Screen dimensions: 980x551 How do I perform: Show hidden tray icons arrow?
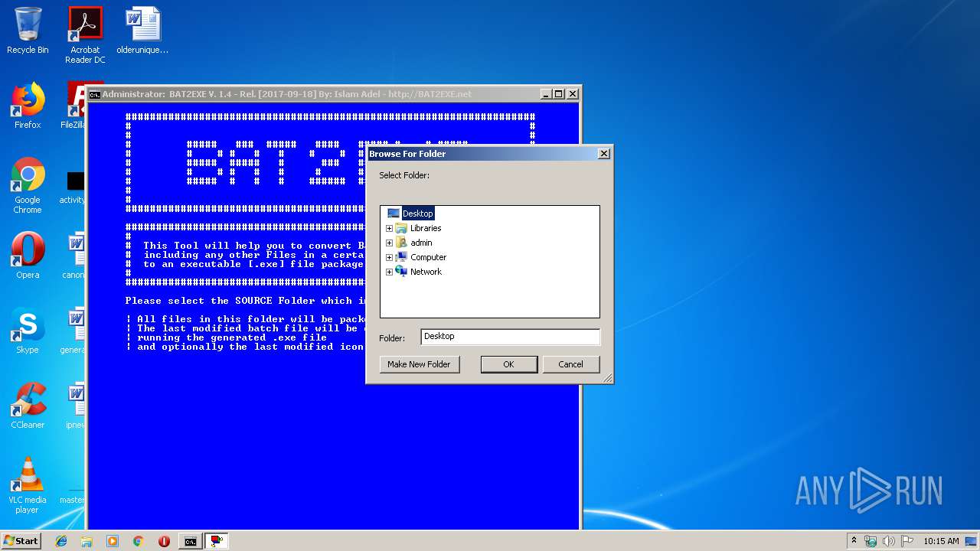pos(854,541)
